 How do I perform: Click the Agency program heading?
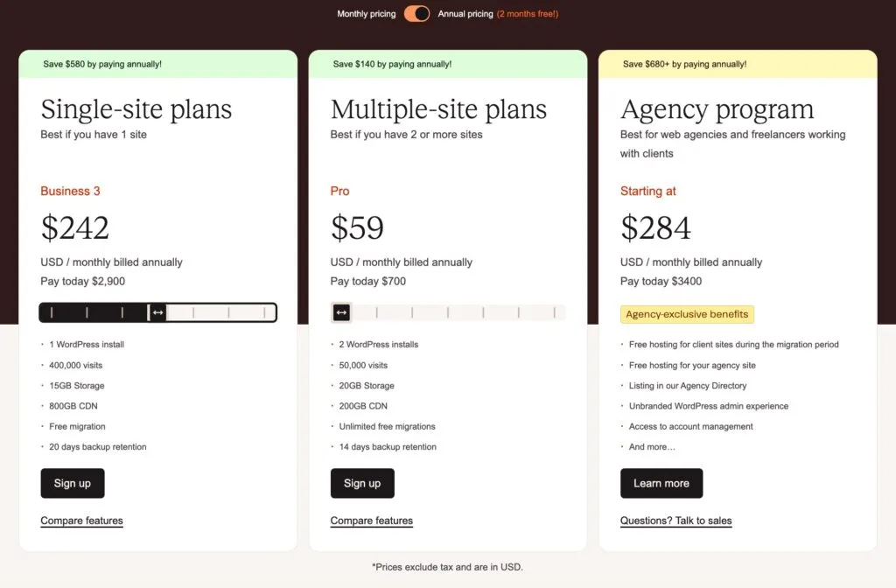[717, 109]
